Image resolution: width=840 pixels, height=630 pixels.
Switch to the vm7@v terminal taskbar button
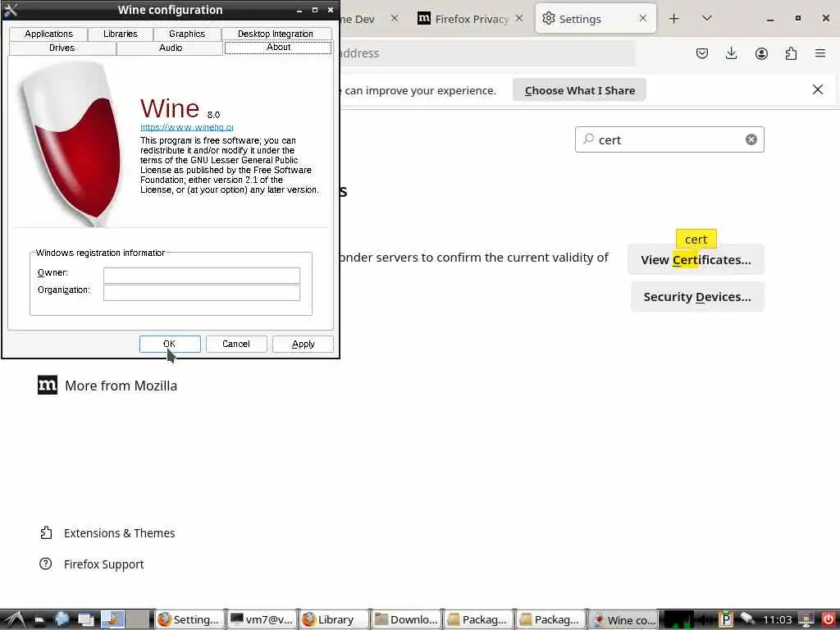262,620
